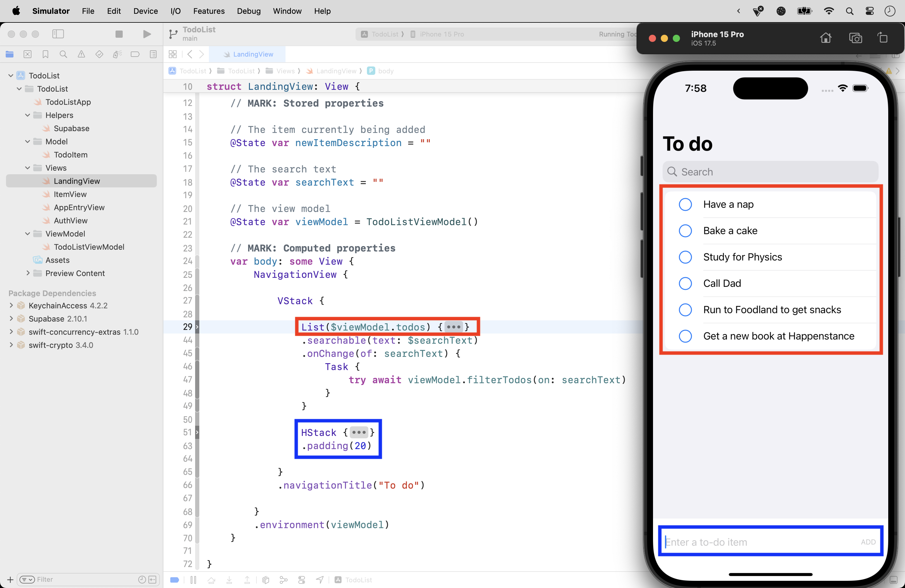Screen dimensions: 905x588
Task: Collapse the Helpers folder
Action: pos(27,115)
